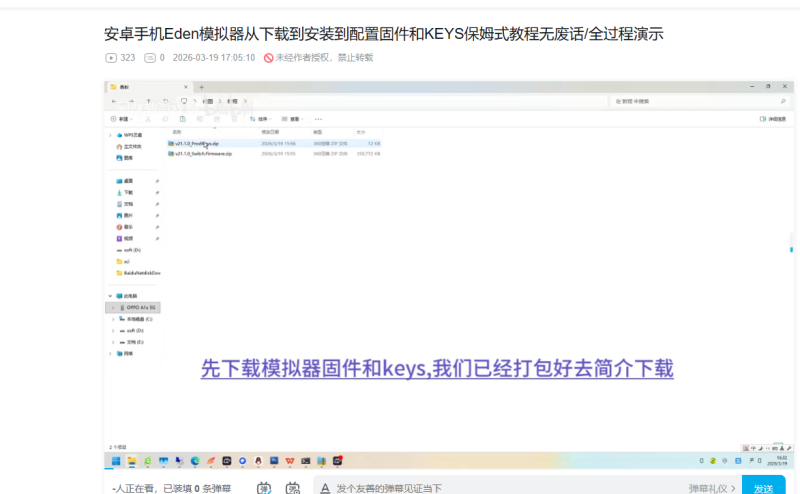This screenshot has height=494, width=800.
Task: Click the Explorer back arrow
Action: pos(114,101)
